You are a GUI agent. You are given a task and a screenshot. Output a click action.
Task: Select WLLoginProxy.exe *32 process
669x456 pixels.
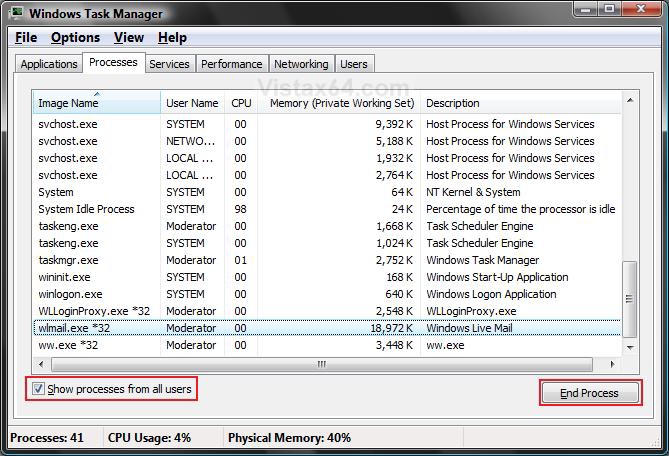(327, 311)
